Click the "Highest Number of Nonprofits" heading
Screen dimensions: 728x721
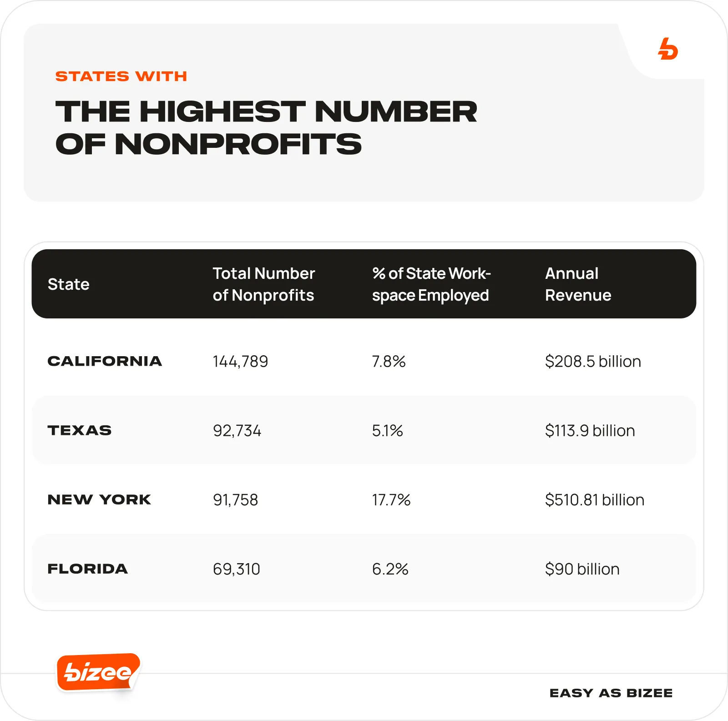pos(266,128)
